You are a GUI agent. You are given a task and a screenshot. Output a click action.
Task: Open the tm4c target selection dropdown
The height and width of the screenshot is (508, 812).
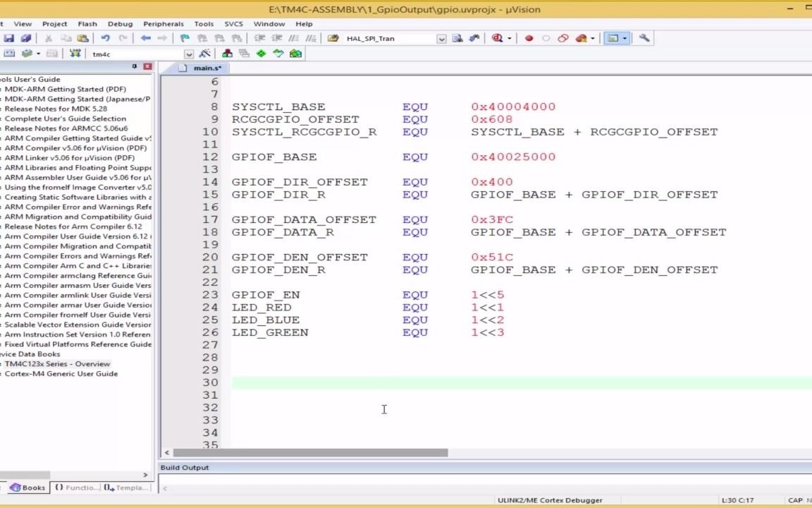189,53
